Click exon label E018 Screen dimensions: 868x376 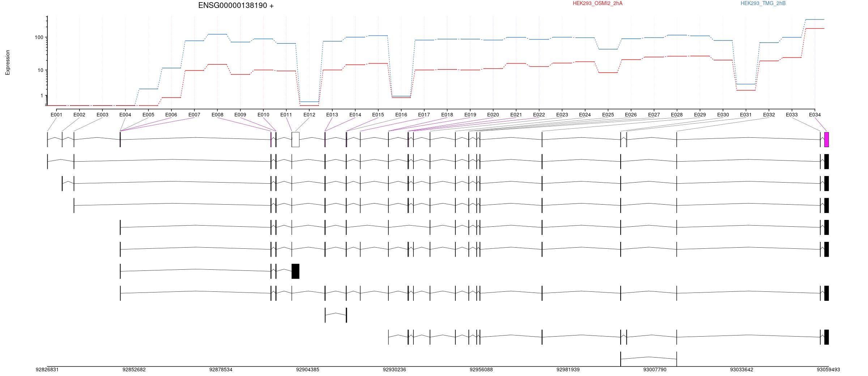coord(447,115)
